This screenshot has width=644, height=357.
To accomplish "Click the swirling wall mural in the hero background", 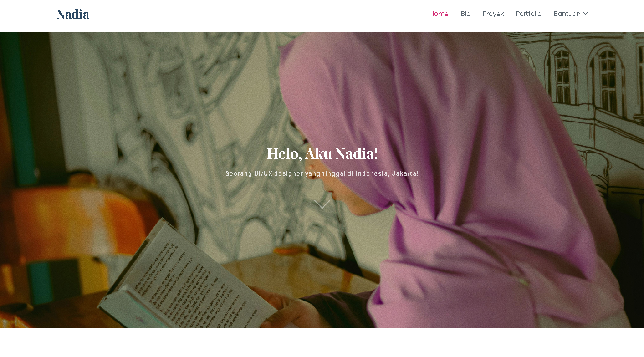I will point(182,114).
